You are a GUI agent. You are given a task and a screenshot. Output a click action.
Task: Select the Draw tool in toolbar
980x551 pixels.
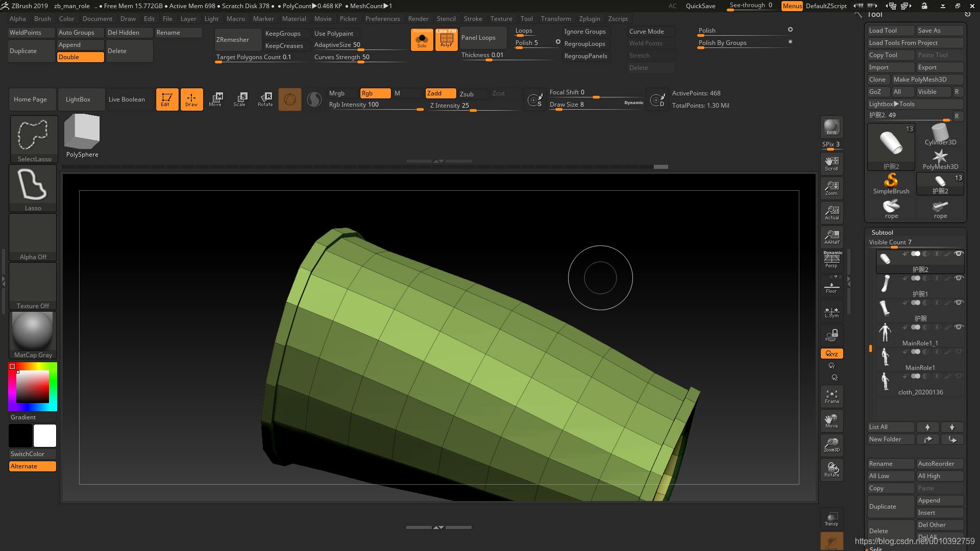tap(191, 99)
